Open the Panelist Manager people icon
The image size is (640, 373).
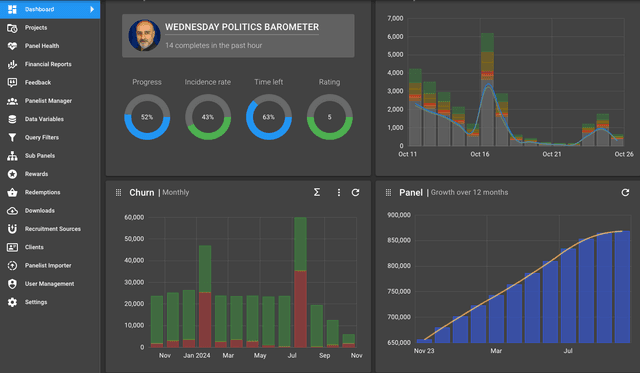pyautogui.click(x=12, y=101)
